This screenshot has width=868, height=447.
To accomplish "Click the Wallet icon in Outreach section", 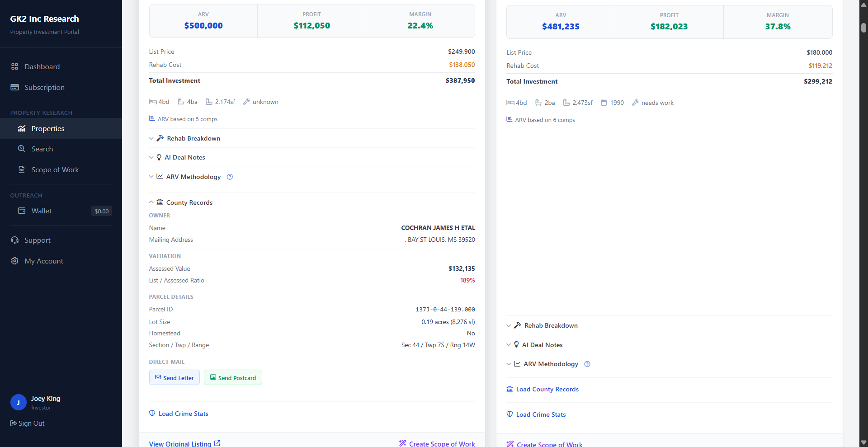I will point(21,211).
